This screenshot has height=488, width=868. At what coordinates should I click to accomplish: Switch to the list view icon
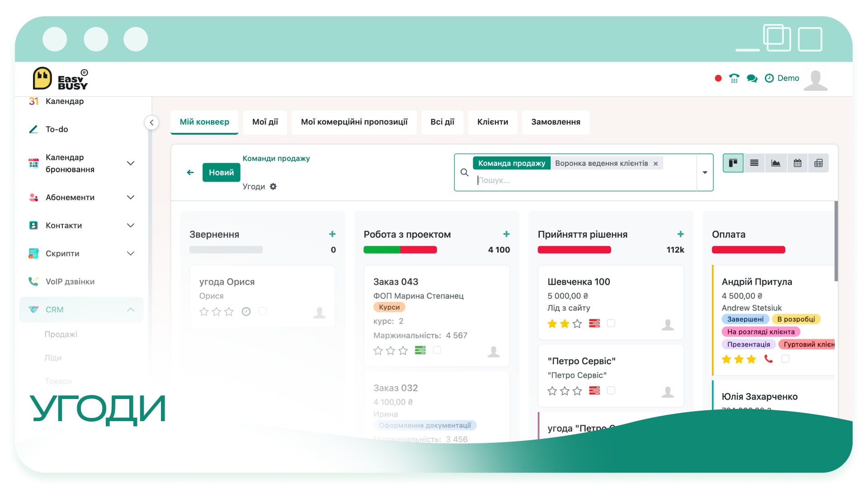pos(754,163)
